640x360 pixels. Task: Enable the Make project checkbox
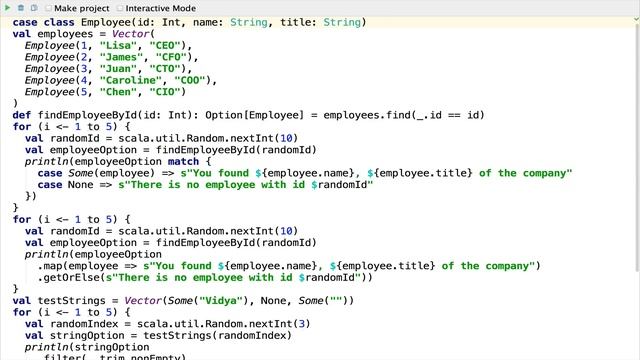pyautogui.click(x=49, y=8)
